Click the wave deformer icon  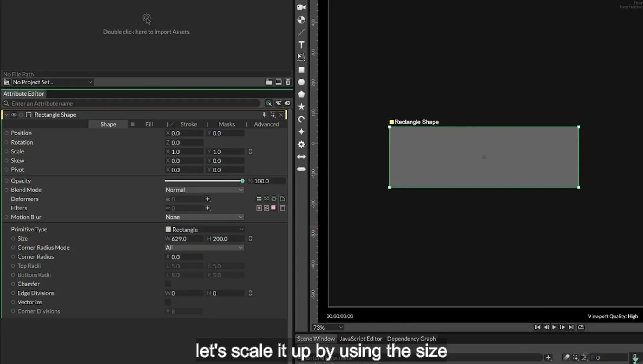point(266,199)
